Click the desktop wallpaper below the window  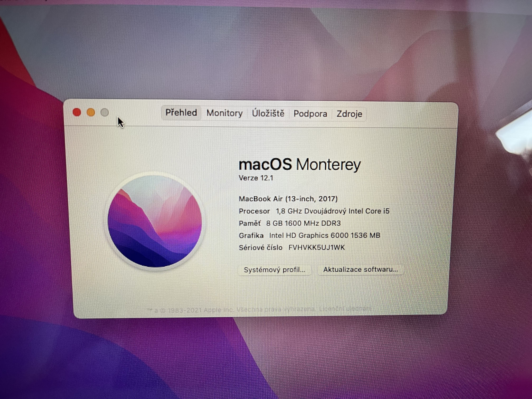[x=265, y=356]
